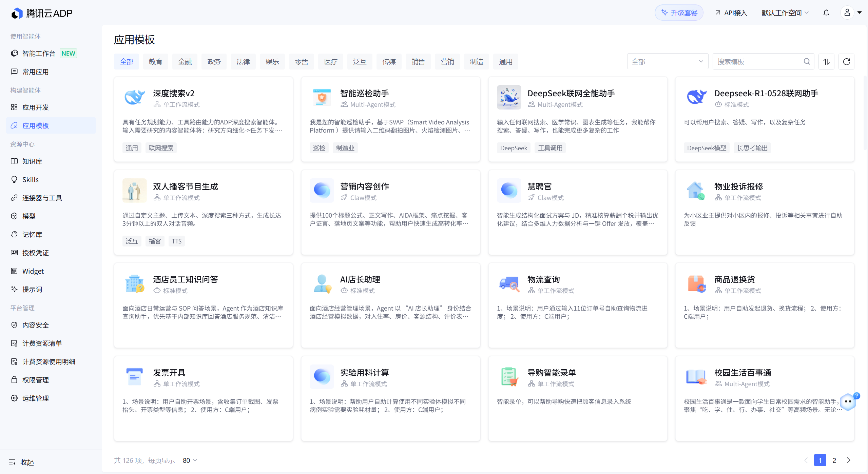The image size is (868, 474).
Task: Open 常用应用 in the sidebar
Action: [x=51, y=72]
